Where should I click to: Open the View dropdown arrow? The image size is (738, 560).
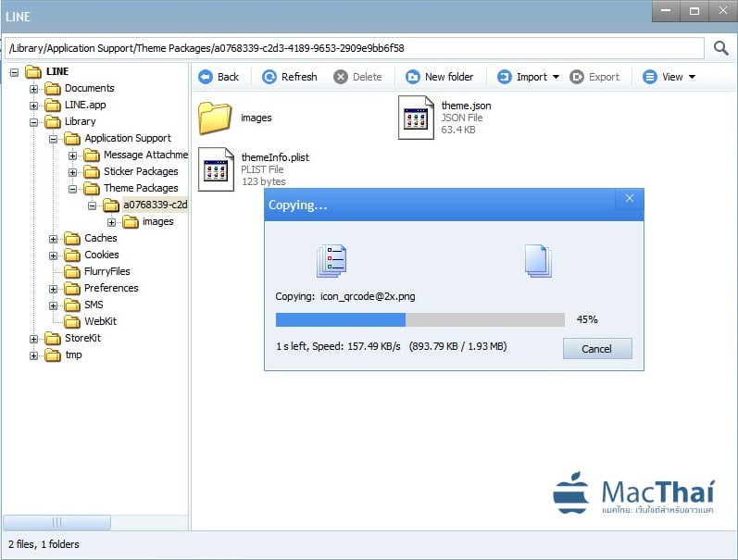(x=692, y=77)
